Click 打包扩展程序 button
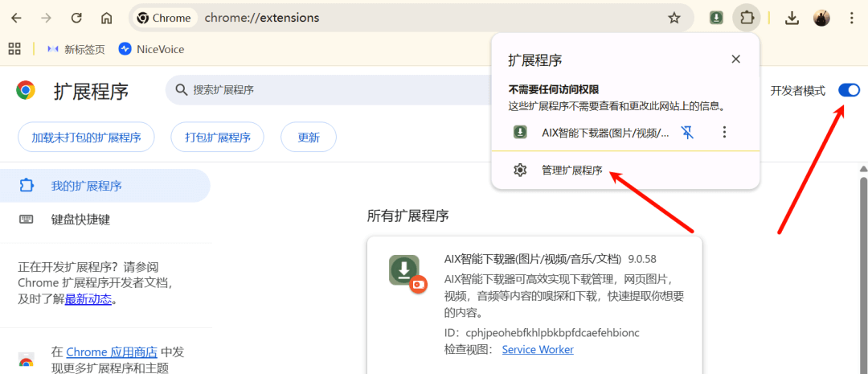The height and width of the screenshot is (374, 868). [x=218, y=137]
